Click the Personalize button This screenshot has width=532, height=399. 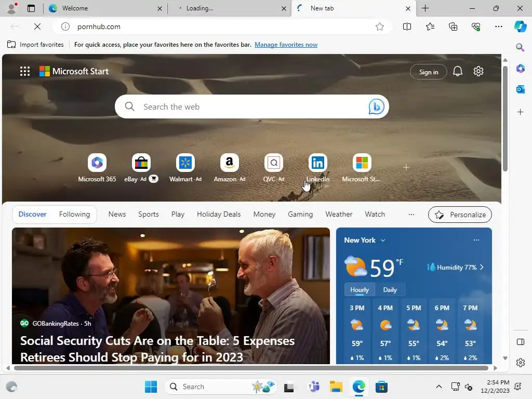click(460, 215)
